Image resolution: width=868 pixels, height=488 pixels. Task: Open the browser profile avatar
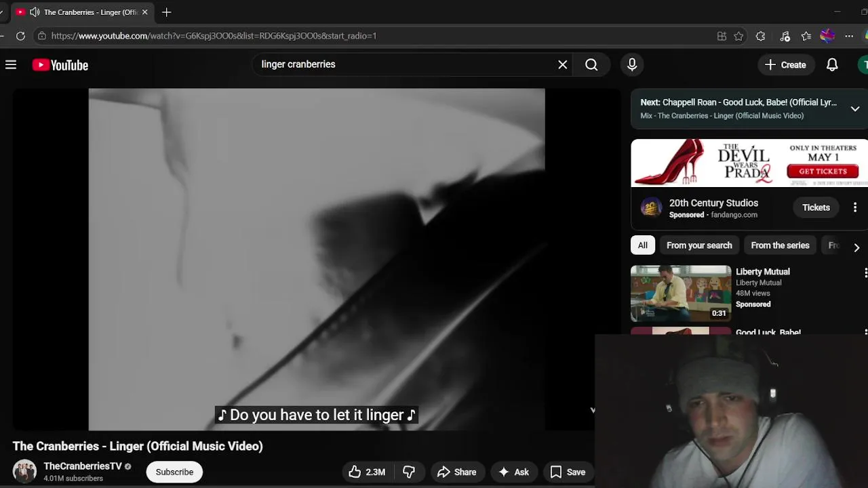827,36
